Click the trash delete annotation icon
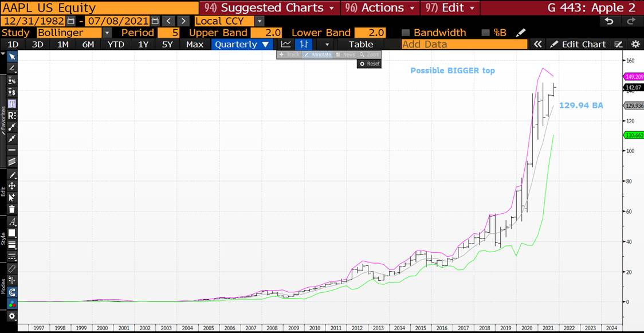This screenshot has width=644, height=333. point(12,209)
